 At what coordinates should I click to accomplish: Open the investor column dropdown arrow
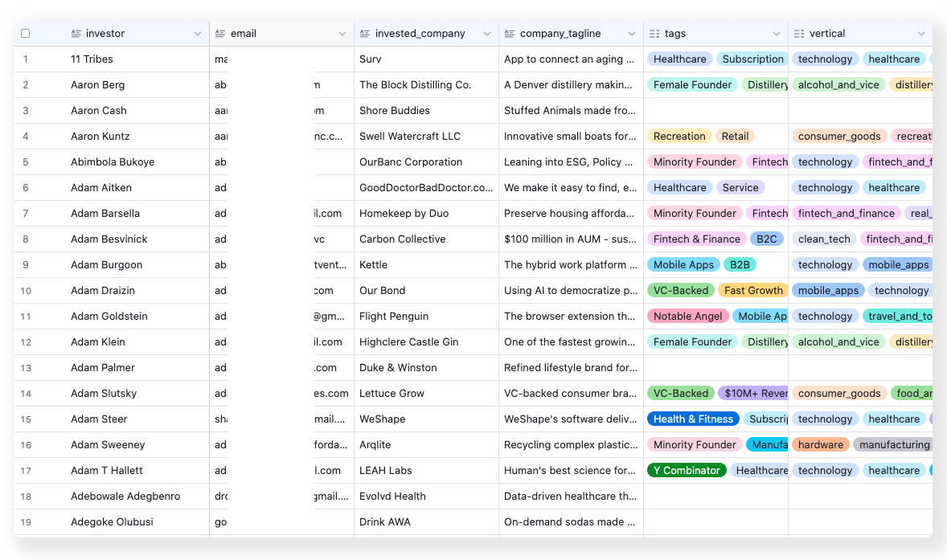pyautogui.click(x=198, y=34)
